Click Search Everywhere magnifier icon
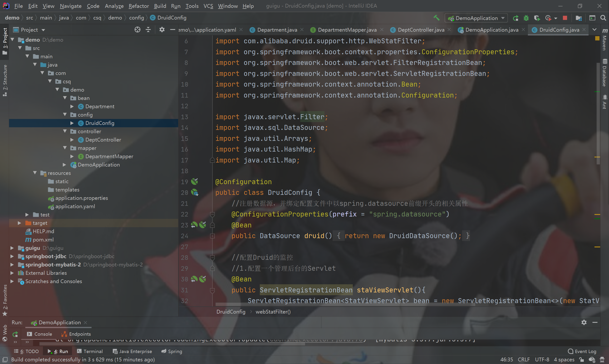The width and height of the screenshot is (609, 364). (x=603, y=18)
